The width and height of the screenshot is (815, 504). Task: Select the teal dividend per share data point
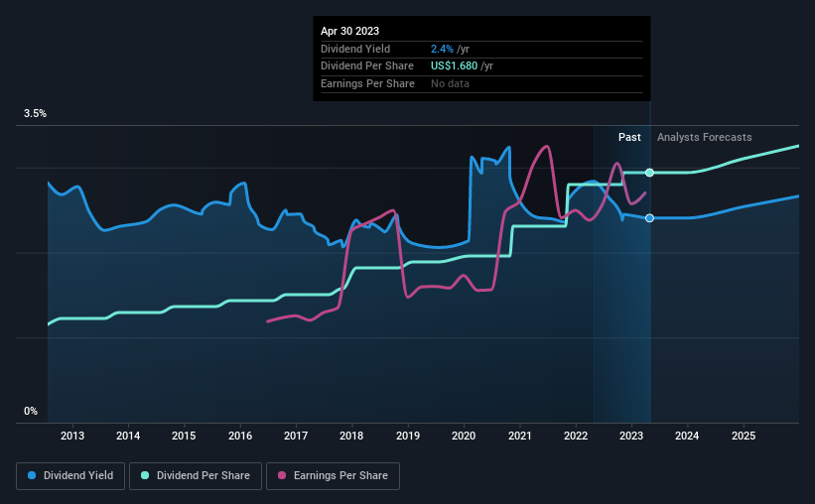[x=649, y=173]
